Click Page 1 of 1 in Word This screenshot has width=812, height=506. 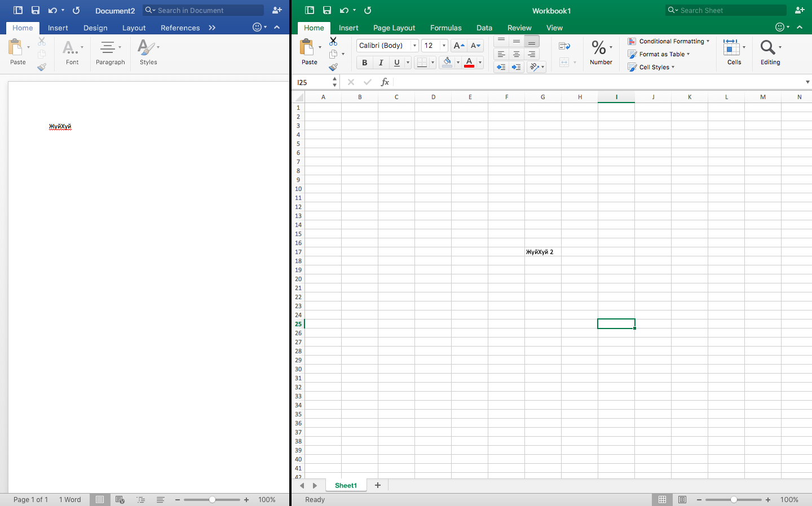(30, 500)
